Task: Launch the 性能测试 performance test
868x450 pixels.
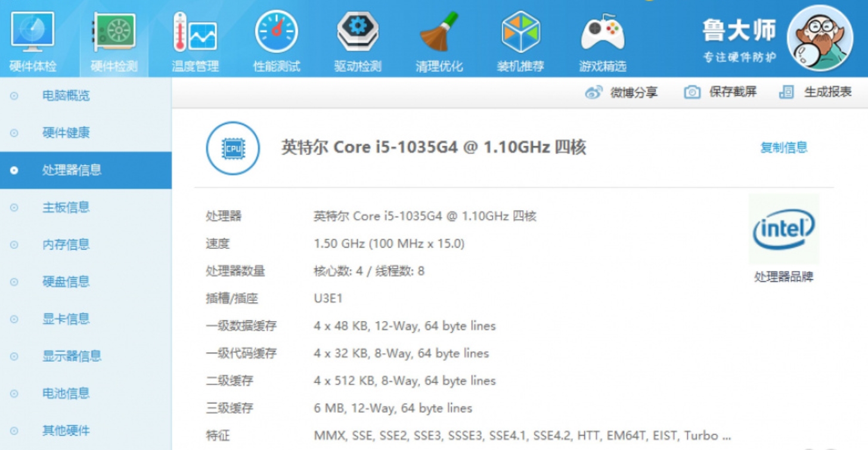Action: pyautogui.click(x=275, y=36)
